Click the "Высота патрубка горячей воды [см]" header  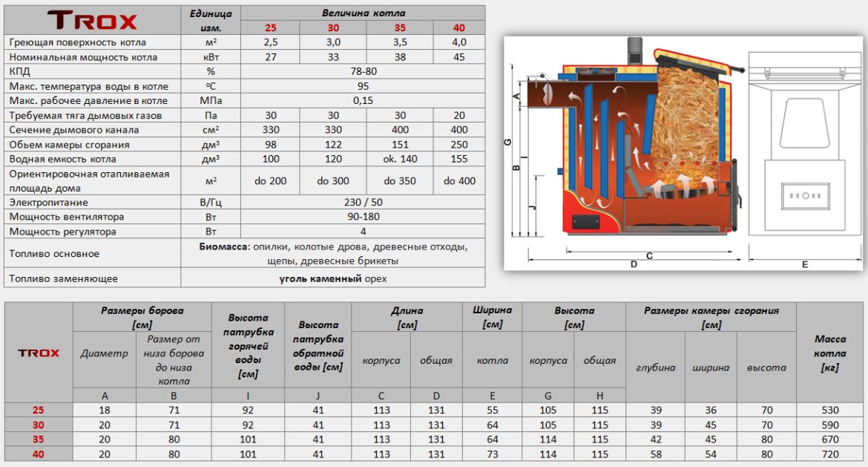[248, 346]
